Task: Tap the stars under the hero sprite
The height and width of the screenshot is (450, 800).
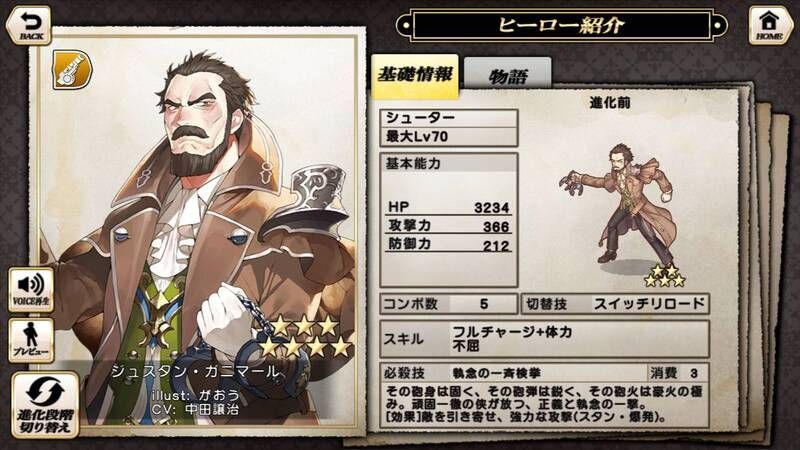Action: pyautogui.click(x=664, y=276)
